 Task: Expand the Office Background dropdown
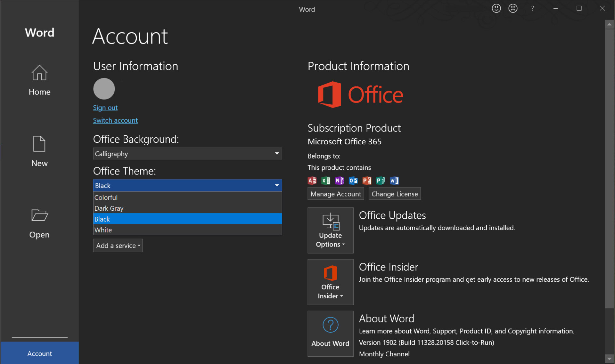[276, 153]
